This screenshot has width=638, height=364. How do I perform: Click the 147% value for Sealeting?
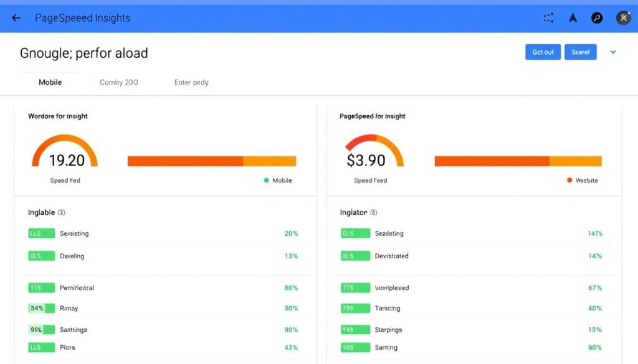tap(595, 233)
